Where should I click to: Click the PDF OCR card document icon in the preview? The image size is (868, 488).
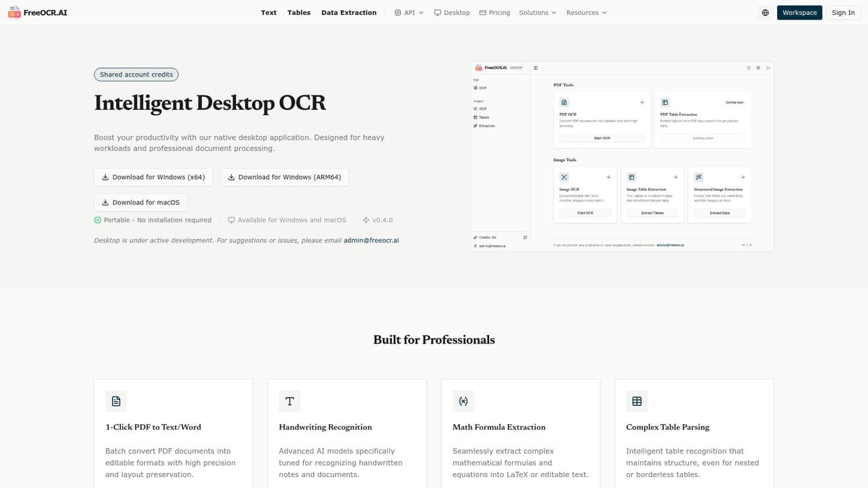click(x=564, y=102)
